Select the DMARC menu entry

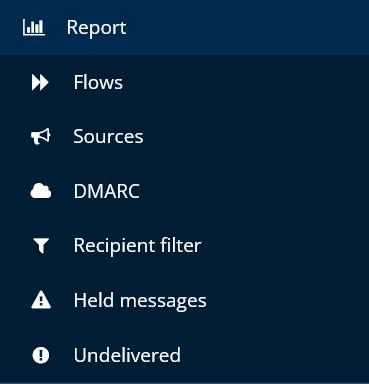click(184, 191)
